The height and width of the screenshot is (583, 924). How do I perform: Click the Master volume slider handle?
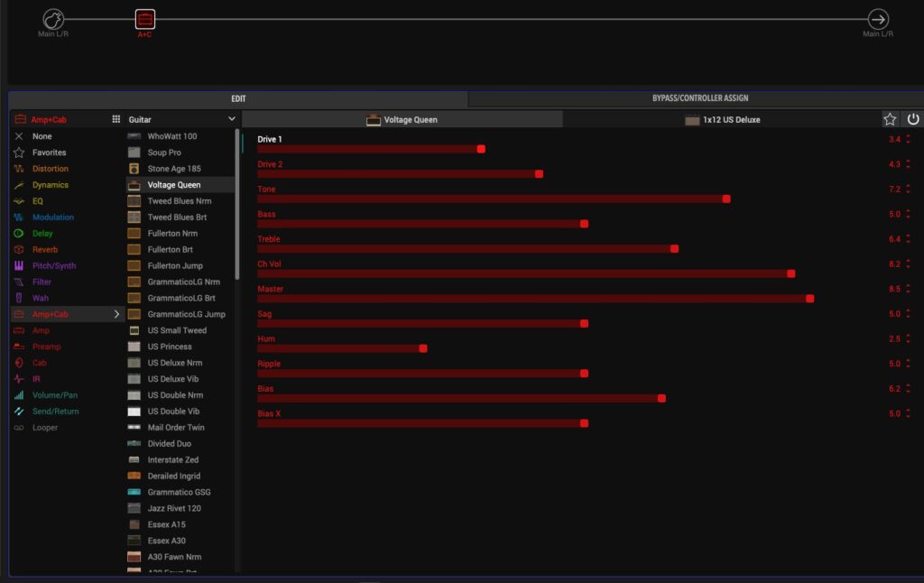809,299
